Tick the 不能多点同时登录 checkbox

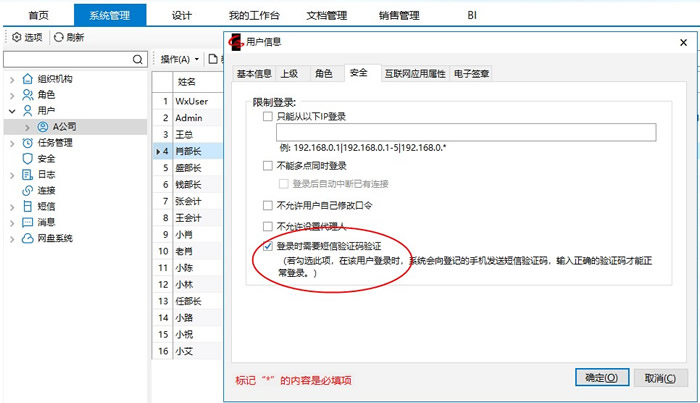(268, 166)
